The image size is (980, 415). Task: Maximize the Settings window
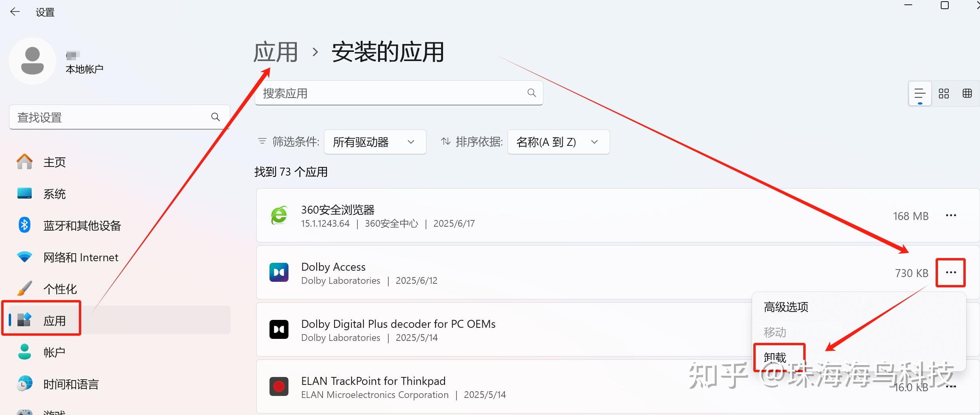pyautogui.click(x=945, y=6)
